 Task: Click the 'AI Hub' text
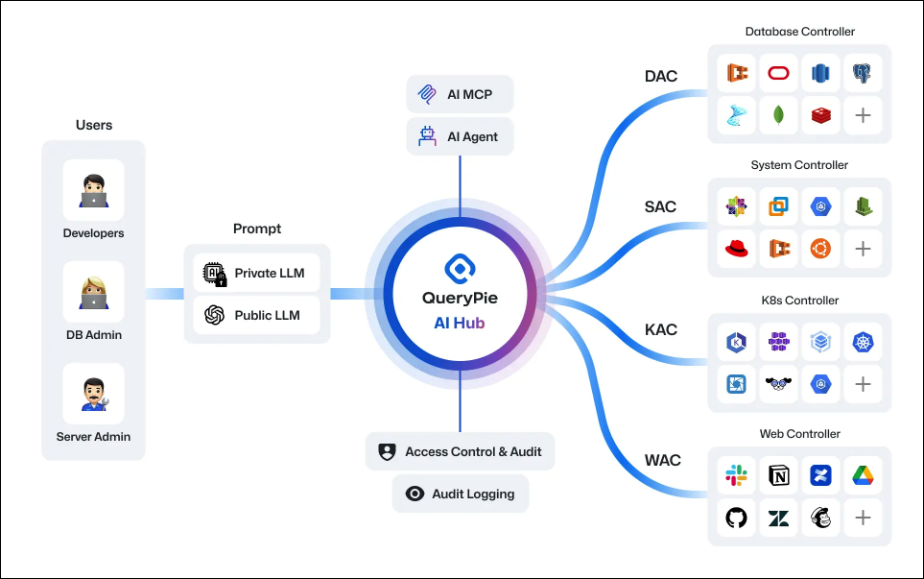459,324
